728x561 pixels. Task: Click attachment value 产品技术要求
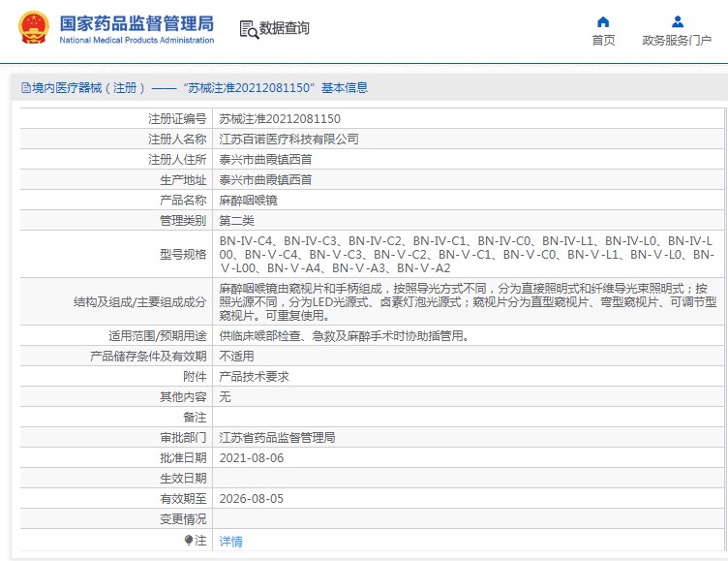tap(254, 377)
